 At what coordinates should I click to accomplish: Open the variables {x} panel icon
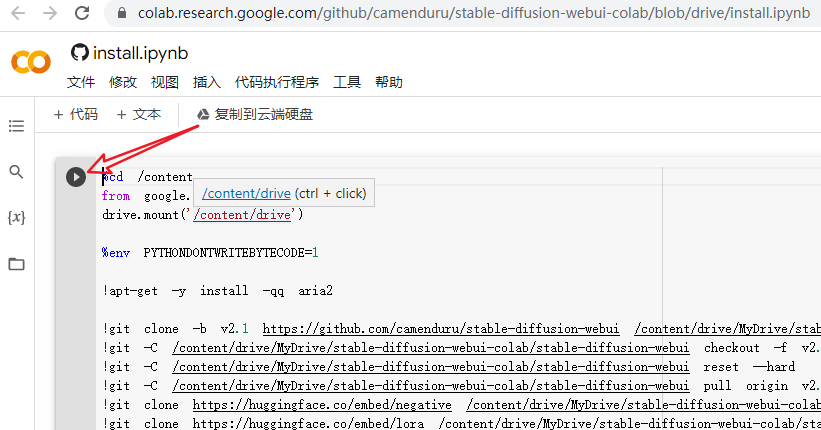16,217
